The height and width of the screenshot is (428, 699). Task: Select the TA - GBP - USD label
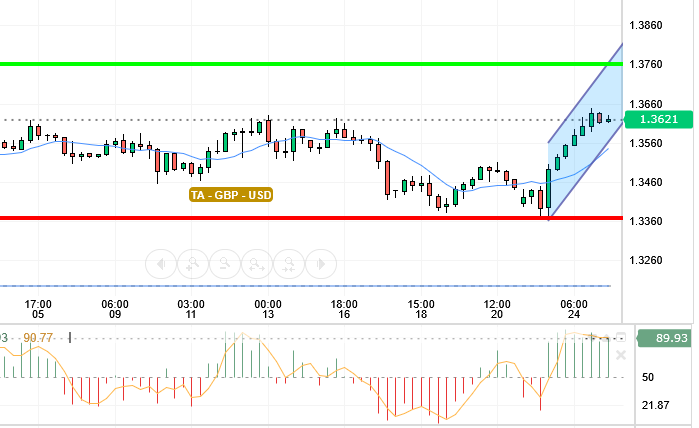click(x=231, y=195)
